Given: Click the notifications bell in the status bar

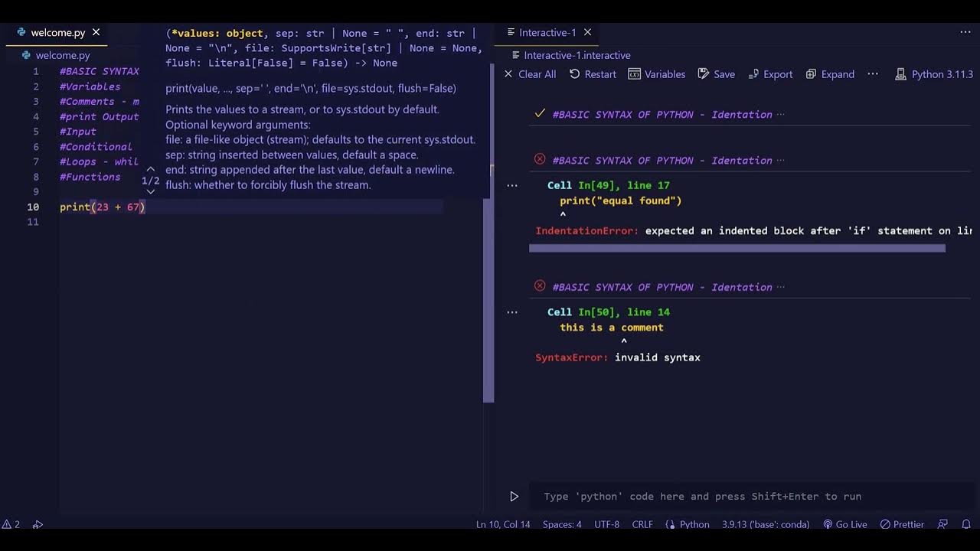Looking at the screenshot, I should pyautogui.click(x=966, y=524).
